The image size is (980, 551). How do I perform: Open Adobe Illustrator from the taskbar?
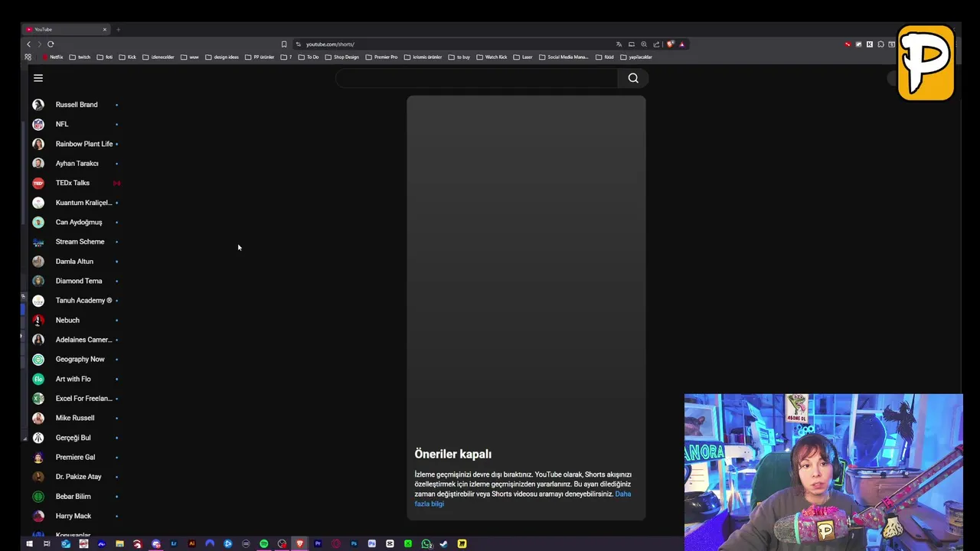coord(191,544)
